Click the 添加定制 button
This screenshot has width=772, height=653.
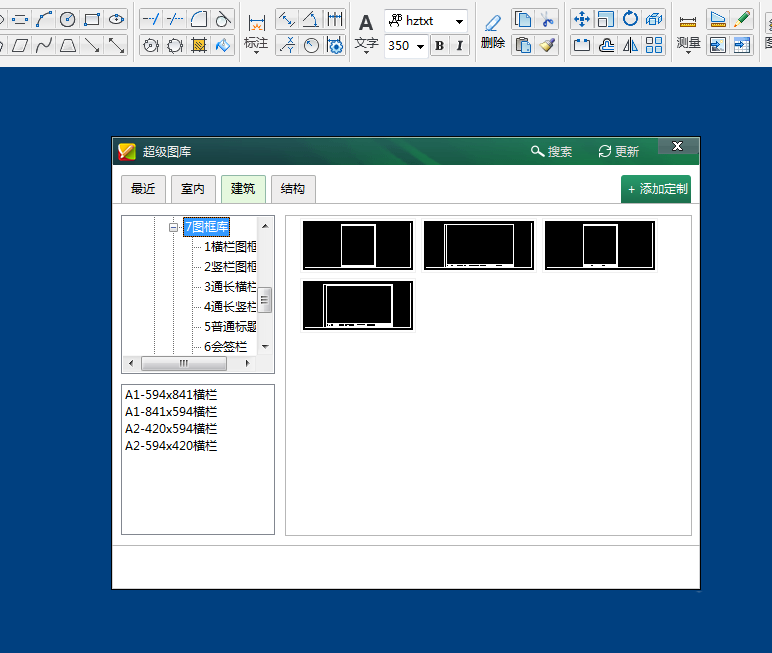(x=656, y=189)
